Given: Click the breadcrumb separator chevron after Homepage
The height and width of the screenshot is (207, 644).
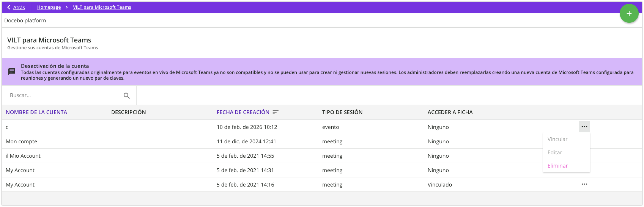Looking at the screenshot, I should click(x=66, y=7).
